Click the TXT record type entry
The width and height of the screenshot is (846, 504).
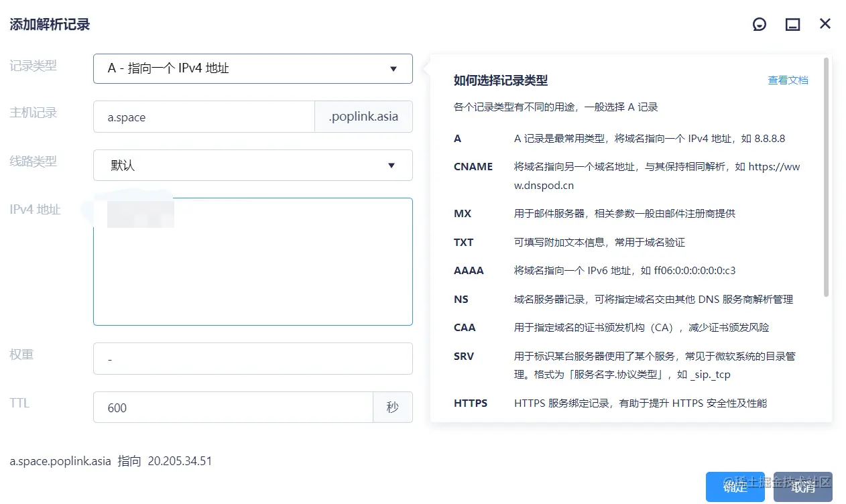coord(464,243)
